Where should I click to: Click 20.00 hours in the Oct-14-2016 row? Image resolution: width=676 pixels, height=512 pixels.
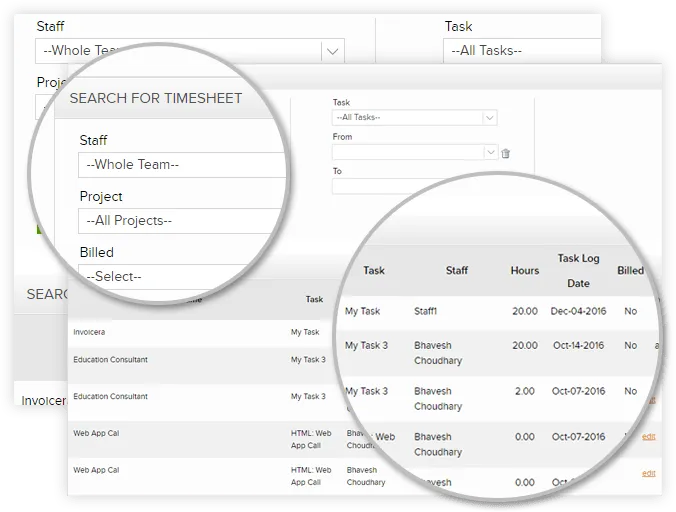click(525, 346)
